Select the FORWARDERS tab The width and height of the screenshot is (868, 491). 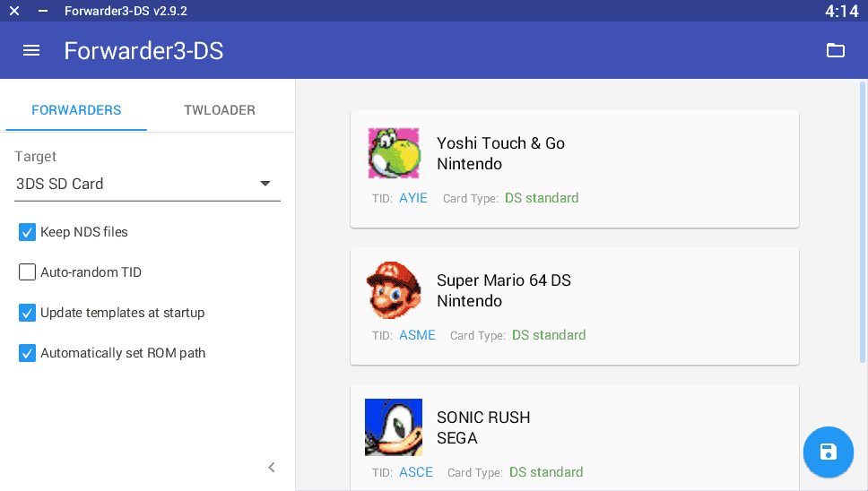pyautogui.click(x=76, y=110)
